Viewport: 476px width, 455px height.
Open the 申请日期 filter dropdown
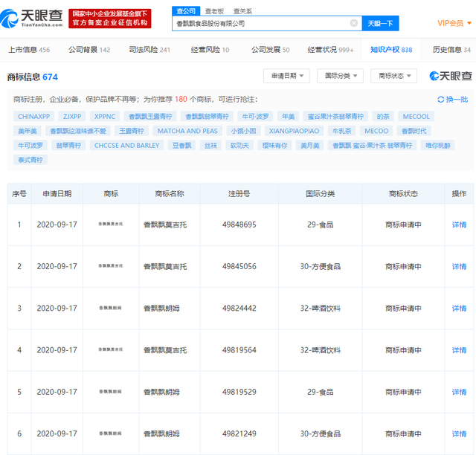286,76
